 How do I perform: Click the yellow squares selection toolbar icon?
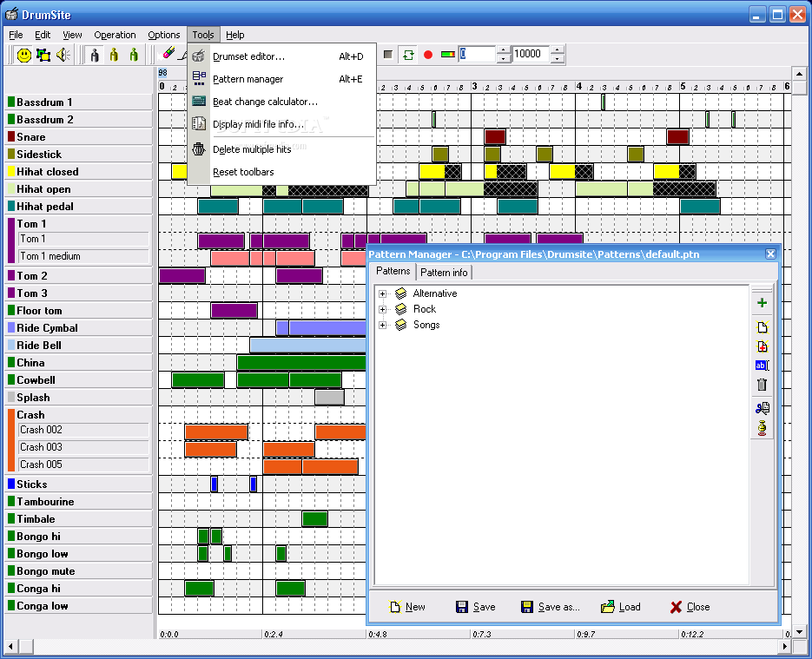[x=43, y=55]
